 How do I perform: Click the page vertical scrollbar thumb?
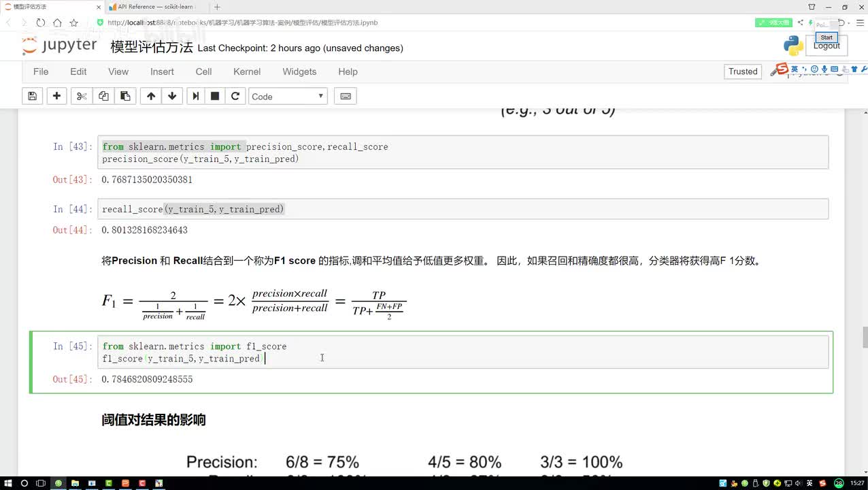(x=864, y=337)
